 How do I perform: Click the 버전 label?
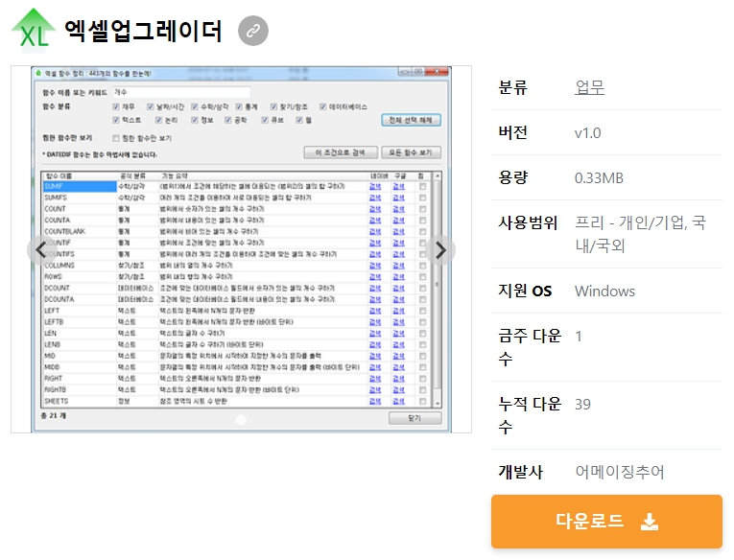pyautogui.click(x=512, y=132)
